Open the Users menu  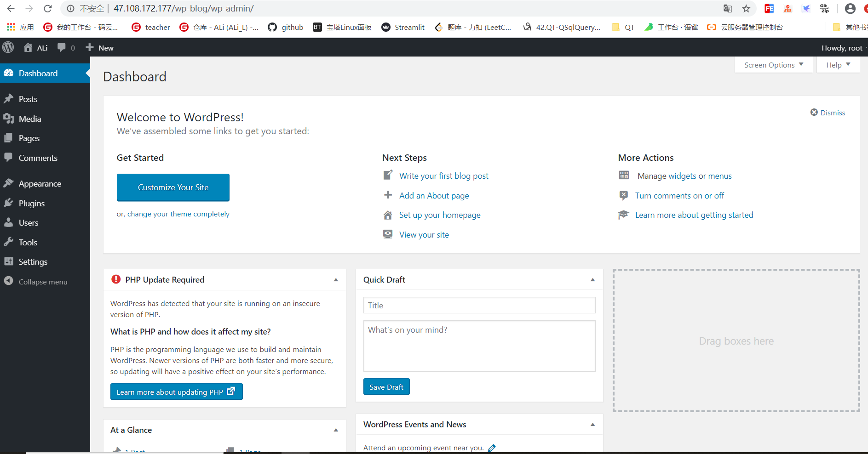tap(45, 222)
